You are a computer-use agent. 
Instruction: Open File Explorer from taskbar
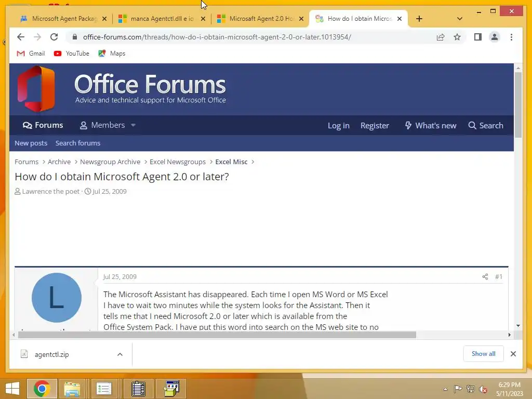click(72, 389)
